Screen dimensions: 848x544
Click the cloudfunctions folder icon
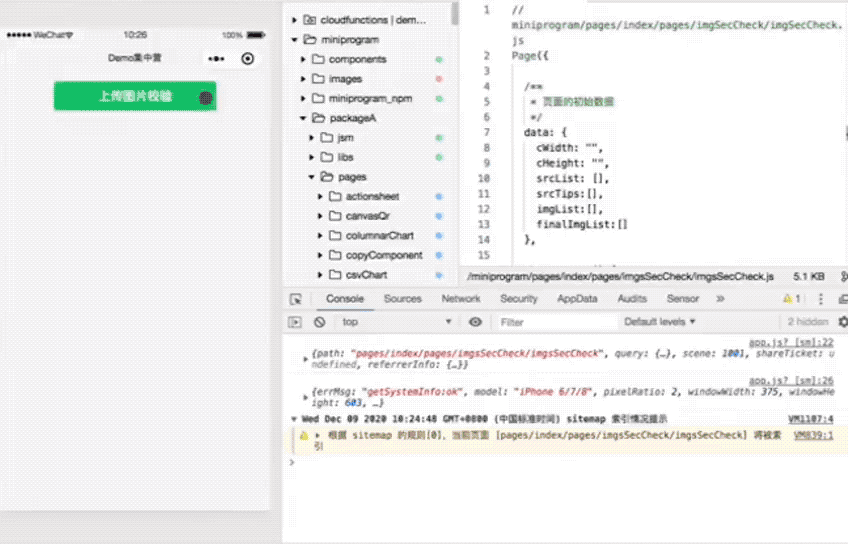pos(309,20)
